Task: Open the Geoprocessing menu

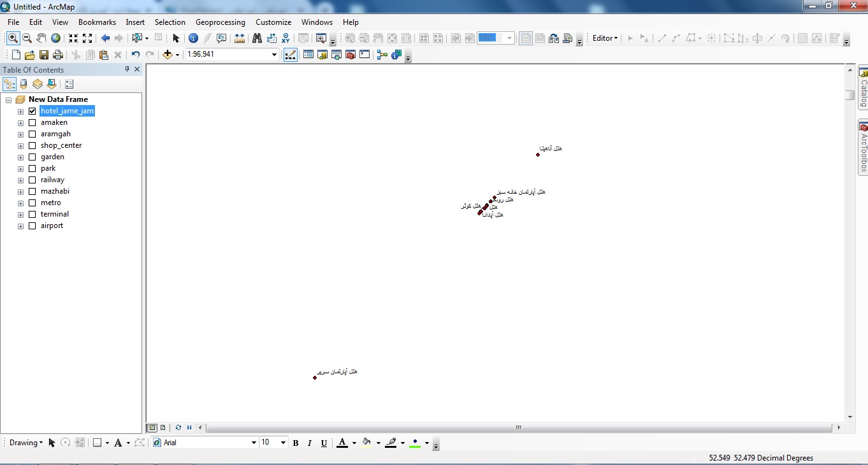Action: (x=221, y=22)
